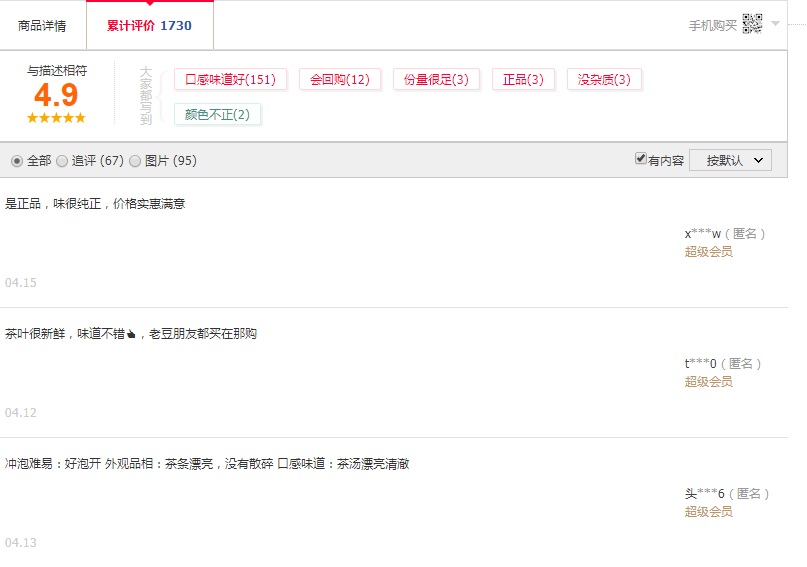Viewport: 807px width, 567px height.
Task: Click review text 是正品，味很纯正，价格实惠满意
Action: [95, 204]
